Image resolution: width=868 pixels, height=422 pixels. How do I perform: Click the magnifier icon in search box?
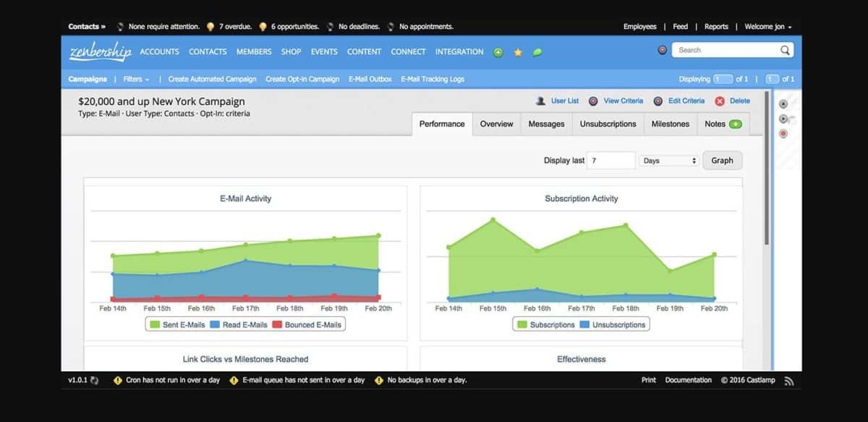tap(785, 50)
